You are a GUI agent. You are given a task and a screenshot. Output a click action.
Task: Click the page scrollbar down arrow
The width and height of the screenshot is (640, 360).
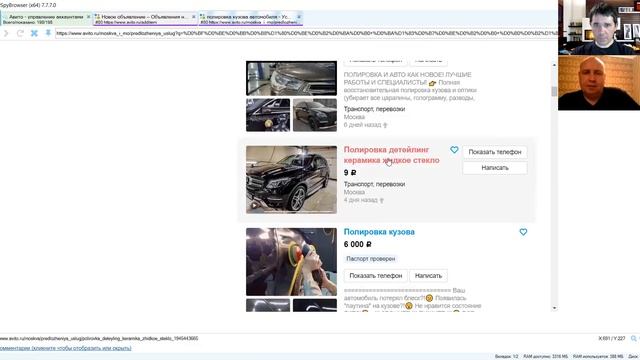coord(554,308)
